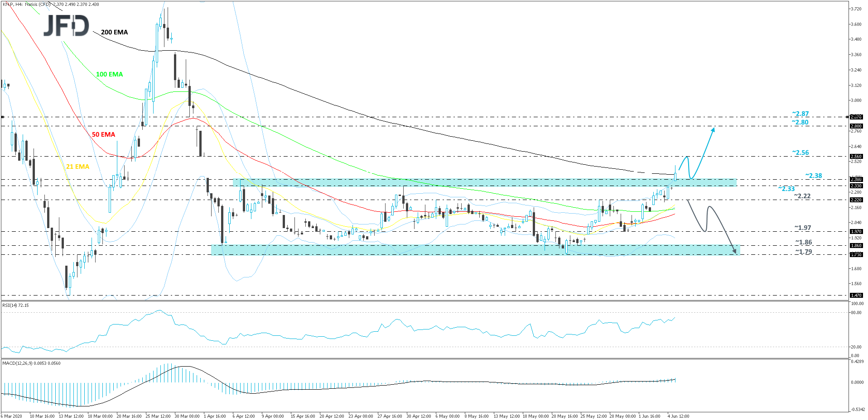Click the MACD(12,26,9) indicator label

(x=31, y=363)
